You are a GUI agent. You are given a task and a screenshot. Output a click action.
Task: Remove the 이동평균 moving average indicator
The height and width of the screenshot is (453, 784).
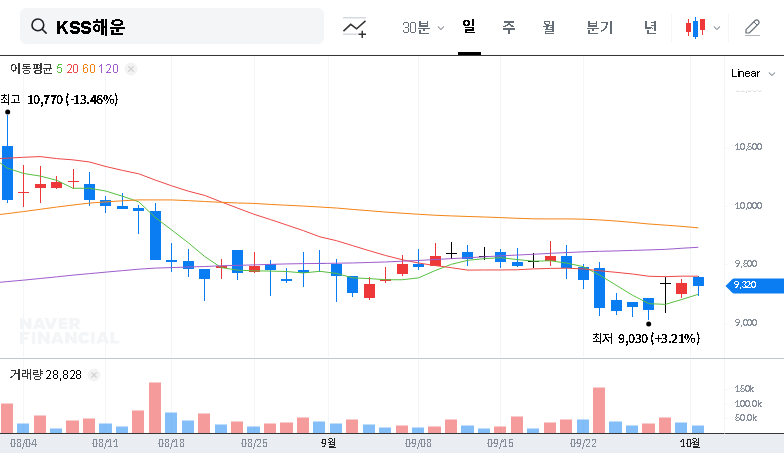(131, 69)
